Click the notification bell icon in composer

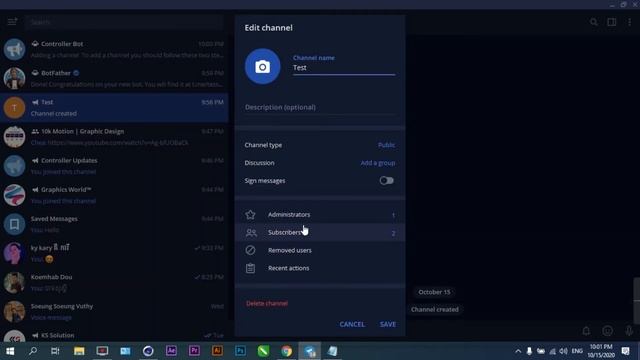point(586,331)
